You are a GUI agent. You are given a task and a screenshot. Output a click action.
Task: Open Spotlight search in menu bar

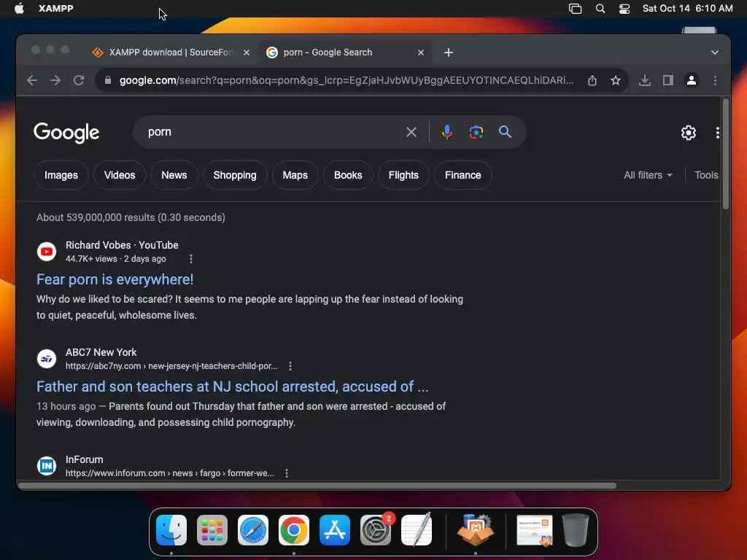(x=600, y=9)
